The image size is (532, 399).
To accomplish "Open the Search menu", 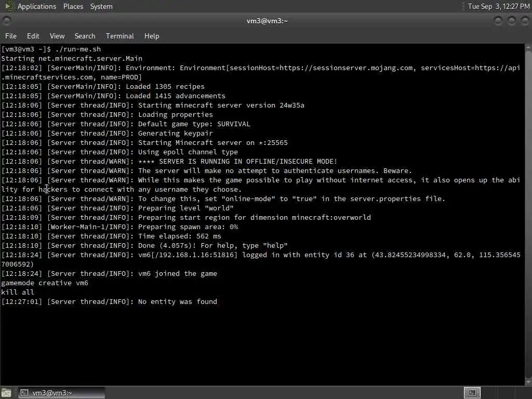I will coord(85,36).
